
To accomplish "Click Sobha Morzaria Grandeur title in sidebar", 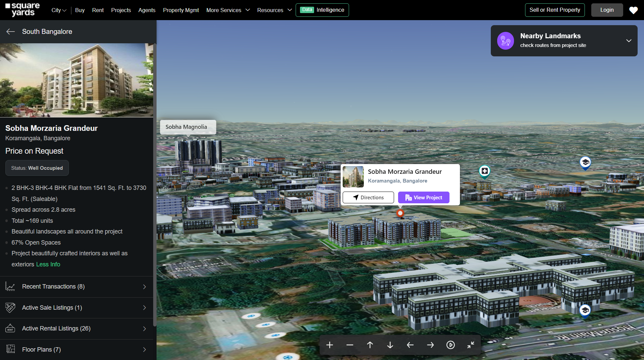I will click(x=51, y=128).
